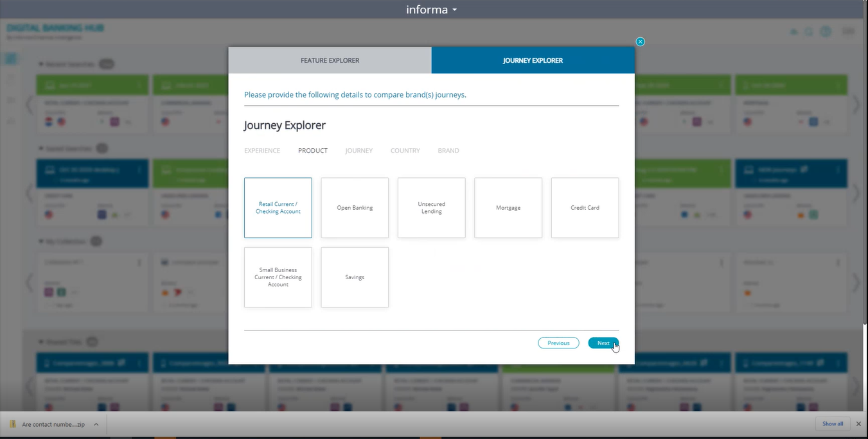This screenshot has height=439, width=868.
Task: Close the Journey Explorer dialog
Action: 640,42
